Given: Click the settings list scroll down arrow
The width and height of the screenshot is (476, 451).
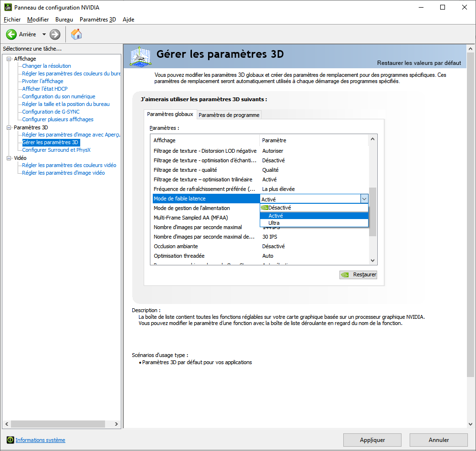Looking at the screenshot, I should tap(373, 261).
